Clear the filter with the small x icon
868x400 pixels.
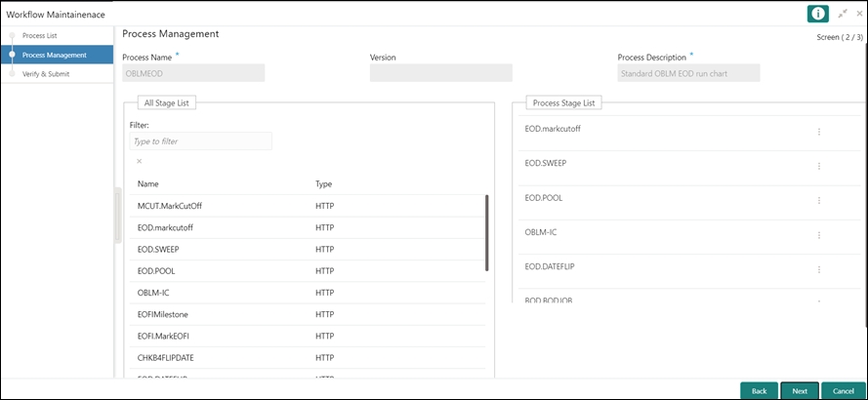point(139,161)
